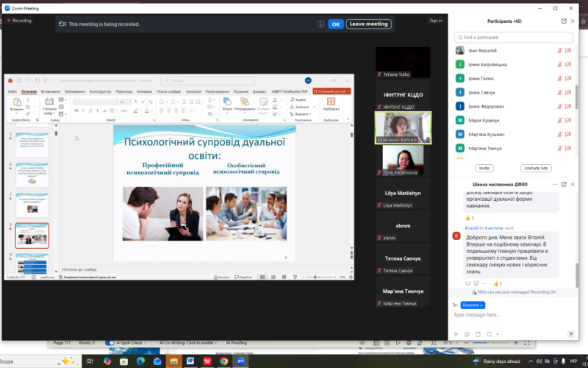
Task: Reply to Віталій's message with the reply icon
Action: tap(467, 284)
